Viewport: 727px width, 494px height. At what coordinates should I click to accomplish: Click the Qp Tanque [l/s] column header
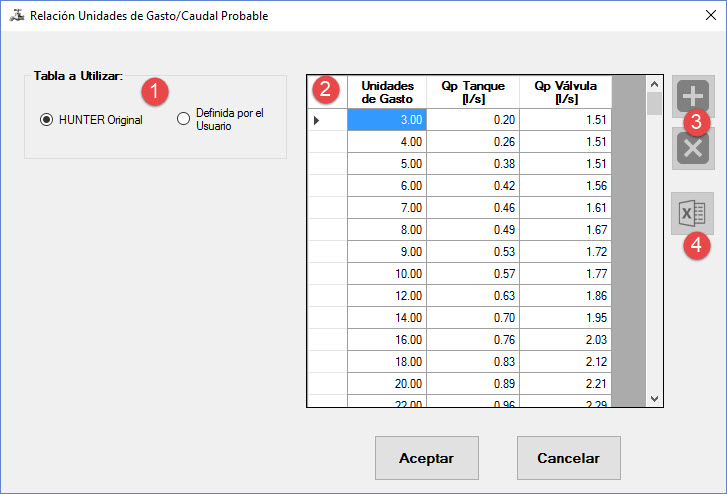(473, 92)
